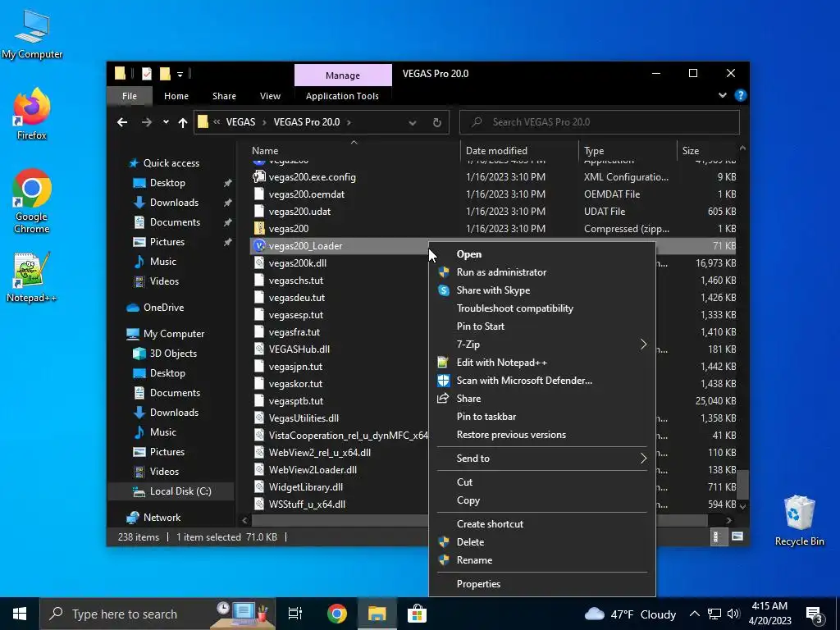840x630 pixels.
Task: Expand the Send to submenu
Action: 643,459
